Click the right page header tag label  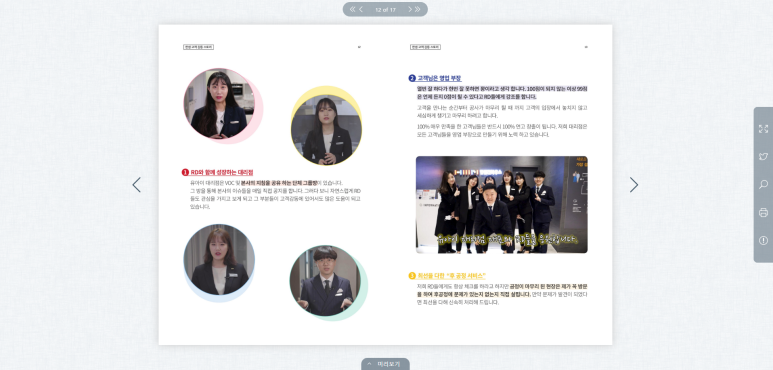[x=425, y=47]
